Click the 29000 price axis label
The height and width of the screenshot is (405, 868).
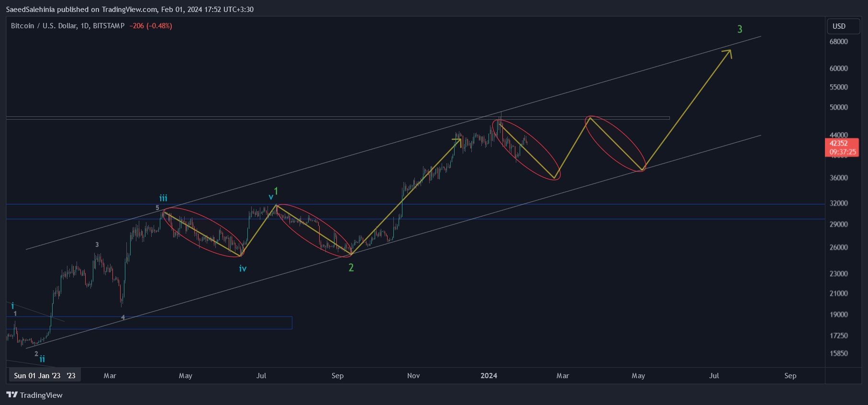point(838,225)
